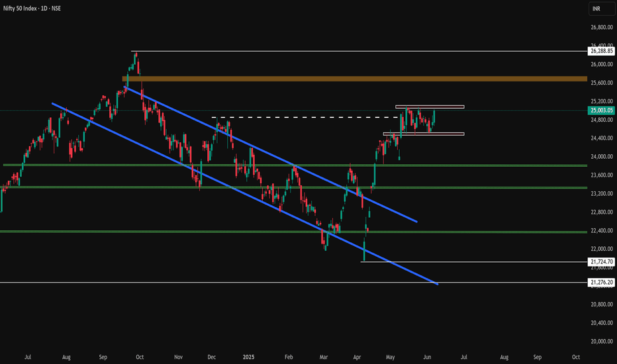Click the 23,600.00 price axis value
Viewport: 617px width, 364px height.
[602, 175]
